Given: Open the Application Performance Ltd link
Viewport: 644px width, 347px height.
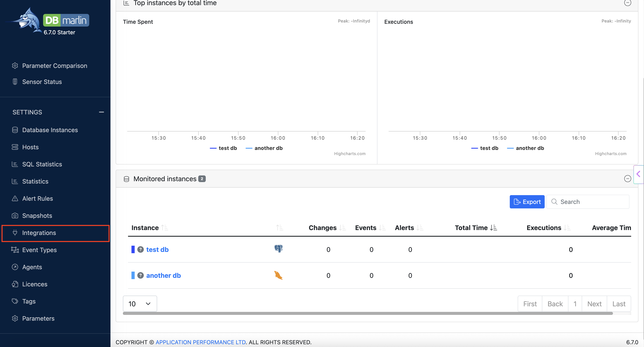Looking at the screenshot, I should [200, 342].
